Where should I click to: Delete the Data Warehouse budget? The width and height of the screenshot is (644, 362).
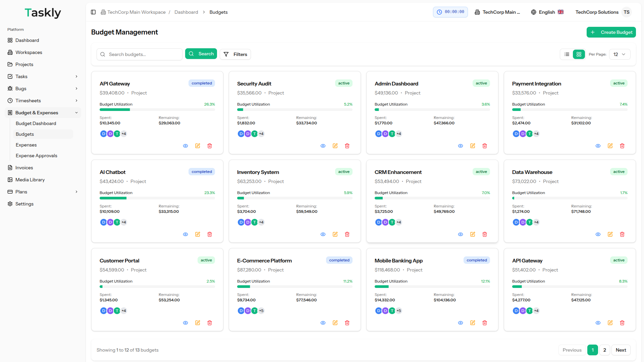click(x=622, y=234)
